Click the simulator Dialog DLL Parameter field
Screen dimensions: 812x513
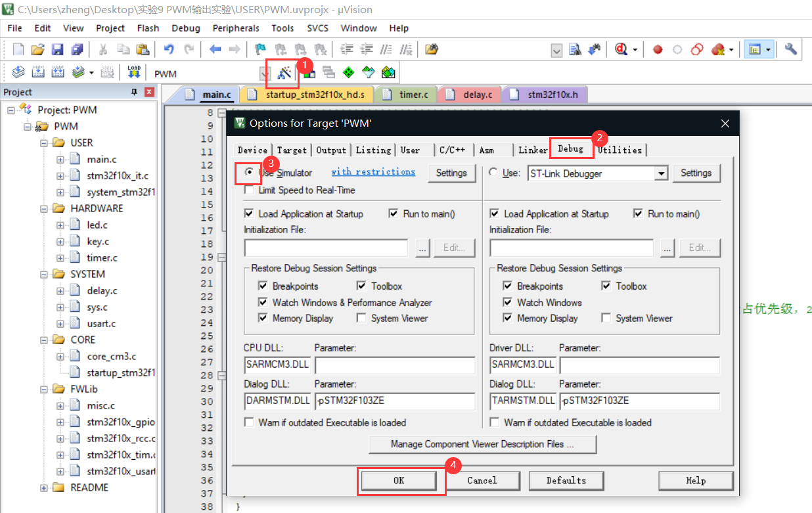394,401
